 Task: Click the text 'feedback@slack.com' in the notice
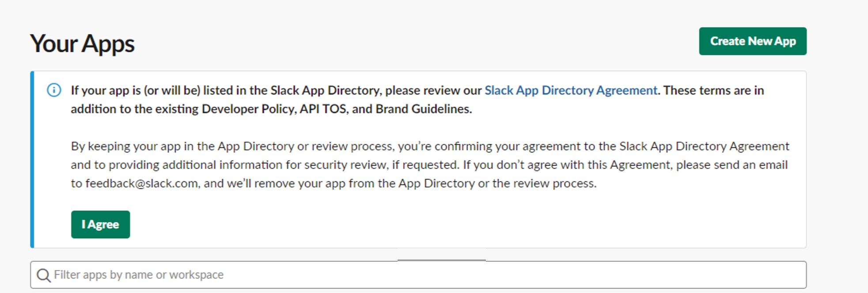[x=141, y=184]
